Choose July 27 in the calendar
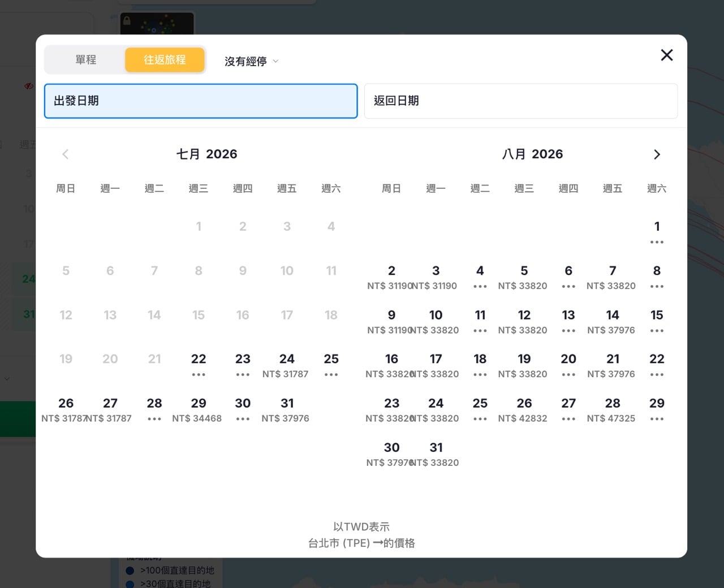Viewport: 724px width, 588px height. 110,409
